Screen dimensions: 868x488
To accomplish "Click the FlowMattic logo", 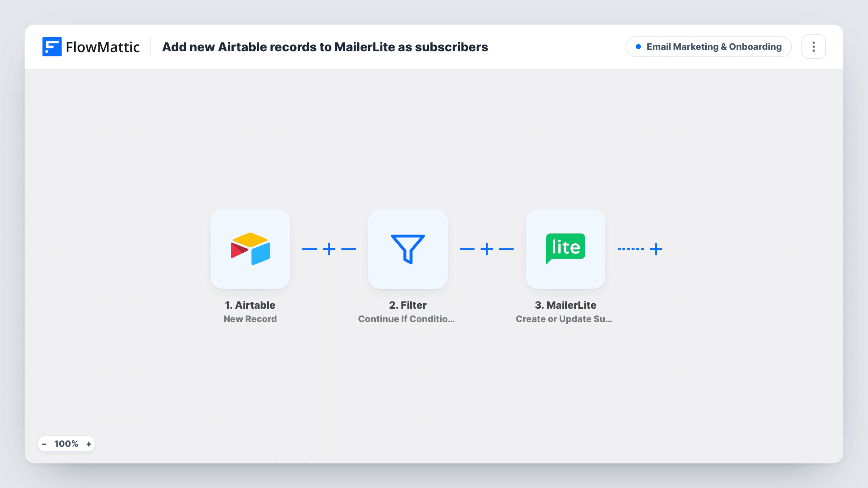I will click(x=91, y=47).
